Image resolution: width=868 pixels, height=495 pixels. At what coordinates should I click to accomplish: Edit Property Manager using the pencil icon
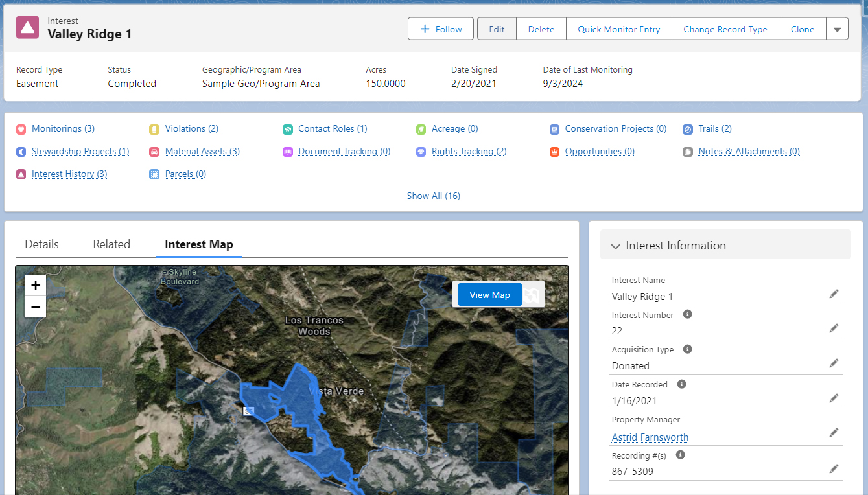pos(834,432)
